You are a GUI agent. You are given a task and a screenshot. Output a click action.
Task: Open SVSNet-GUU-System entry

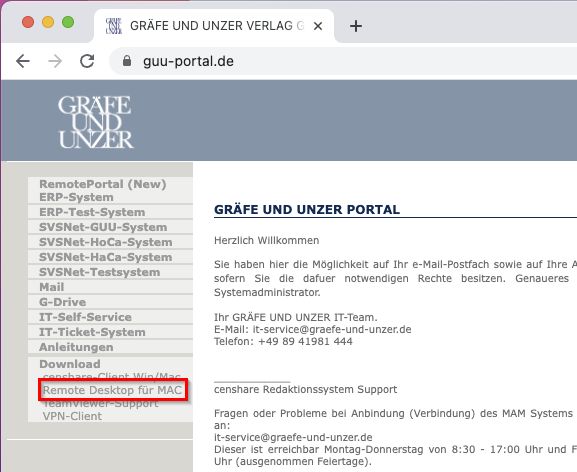point(103,227)
